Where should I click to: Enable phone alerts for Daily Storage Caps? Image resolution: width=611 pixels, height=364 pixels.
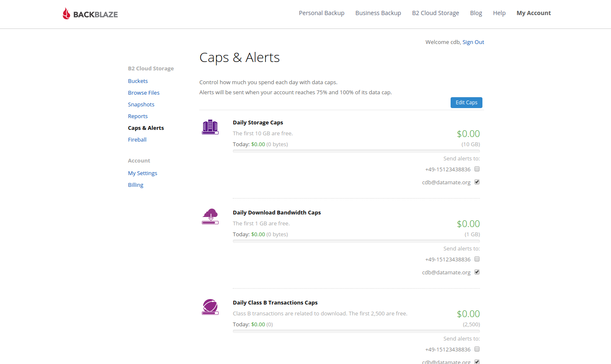click(x=477, y=169)
